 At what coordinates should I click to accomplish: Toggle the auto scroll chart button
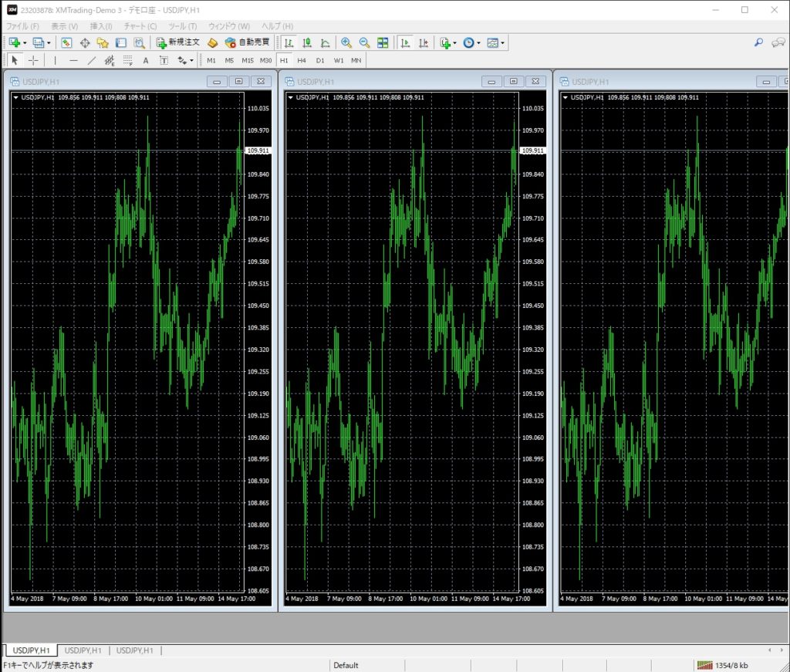(x=404, y=43)
